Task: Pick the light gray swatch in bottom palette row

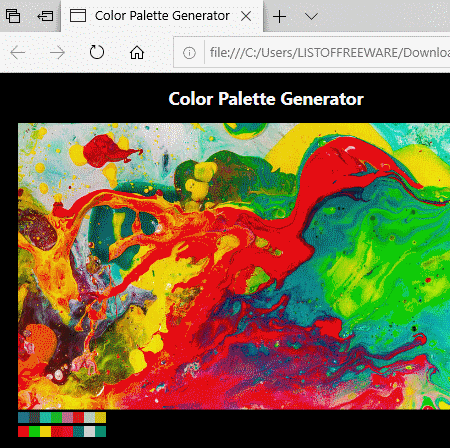Action: (89, 431)
